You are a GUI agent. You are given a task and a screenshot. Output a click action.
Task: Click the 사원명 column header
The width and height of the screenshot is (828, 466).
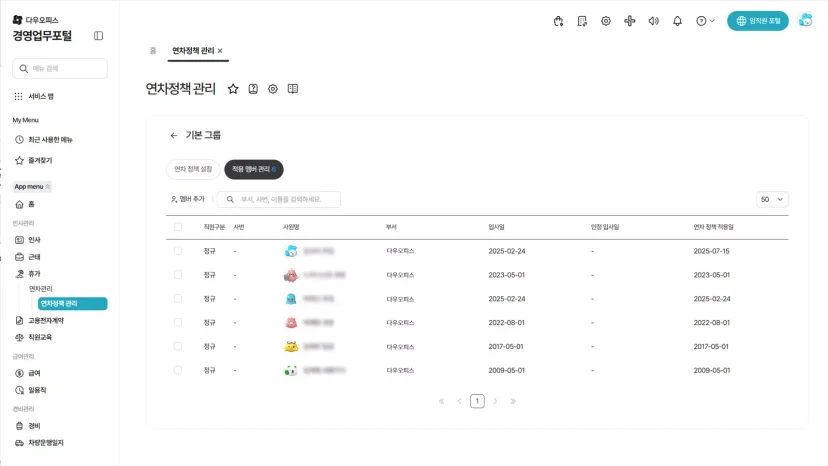tap(291, 227)
